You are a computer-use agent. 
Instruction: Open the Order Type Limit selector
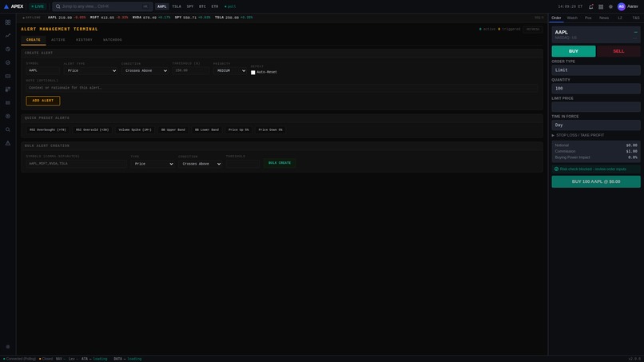(x=596, y=70)
